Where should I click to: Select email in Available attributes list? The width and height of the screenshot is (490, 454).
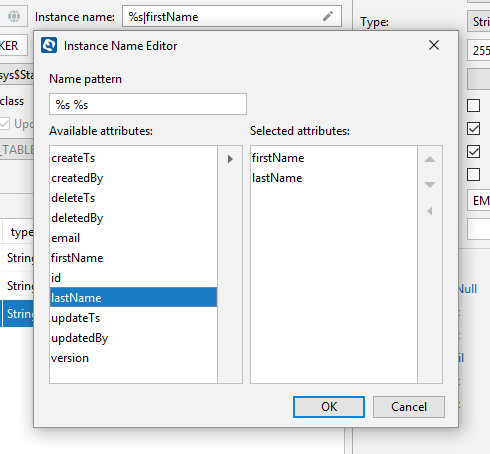pyautogui.click(x=133, y=238)
